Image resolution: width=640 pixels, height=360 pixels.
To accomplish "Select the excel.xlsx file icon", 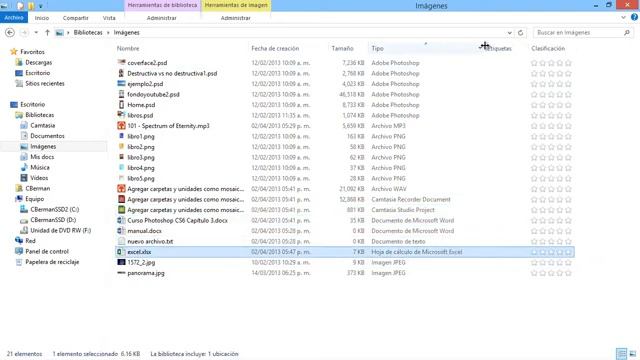I will coord(121,252).
